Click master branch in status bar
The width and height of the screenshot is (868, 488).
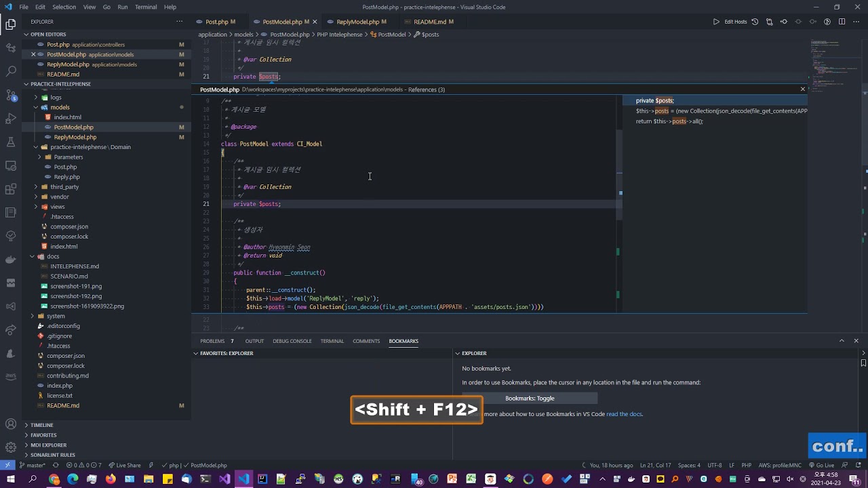(x=32, y=465)
